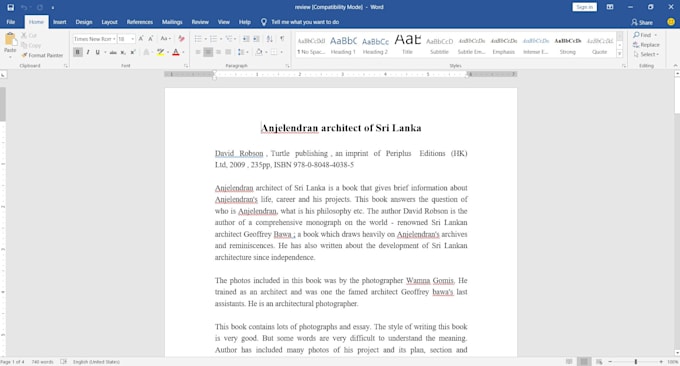Apply the Title style

407,45
